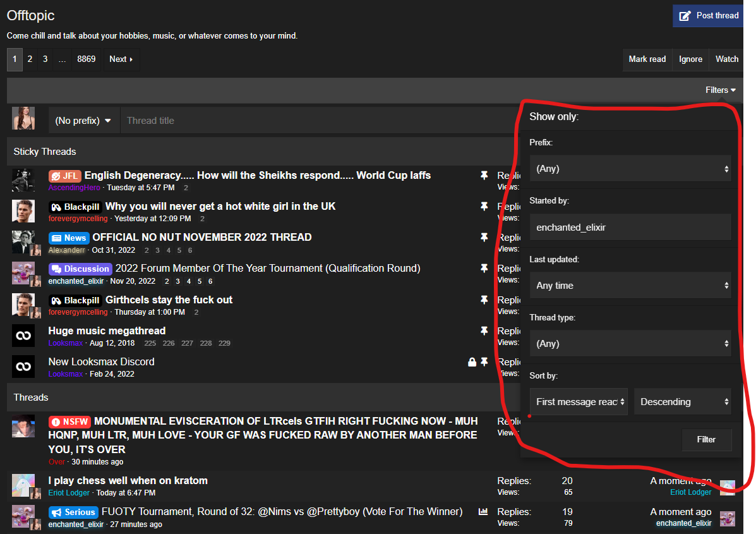Open the Thread type (Any) dropdown
The height and width of the screenshot is (534, 756).
point(630,343)
